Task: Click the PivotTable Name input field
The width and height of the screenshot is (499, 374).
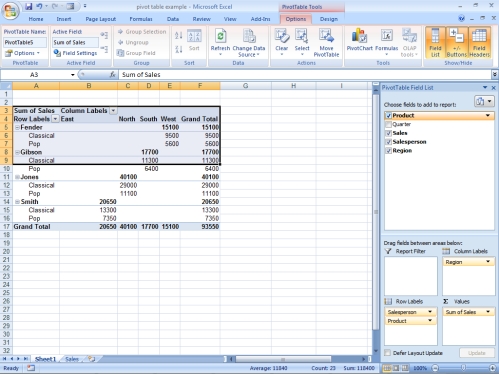Action: pos(25,42)
